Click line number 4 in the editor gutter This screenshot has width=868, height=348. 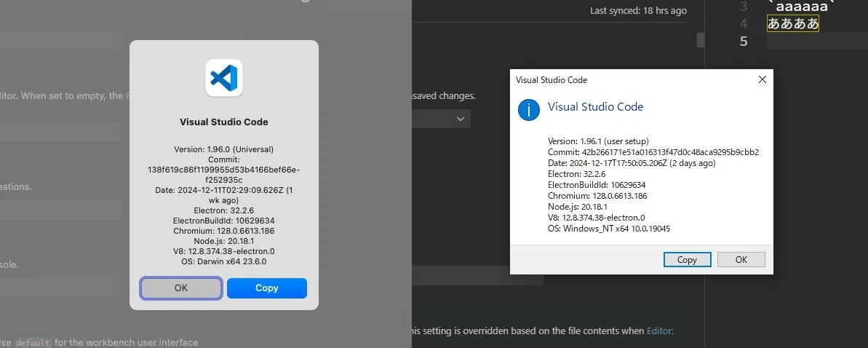click(743, 23)
